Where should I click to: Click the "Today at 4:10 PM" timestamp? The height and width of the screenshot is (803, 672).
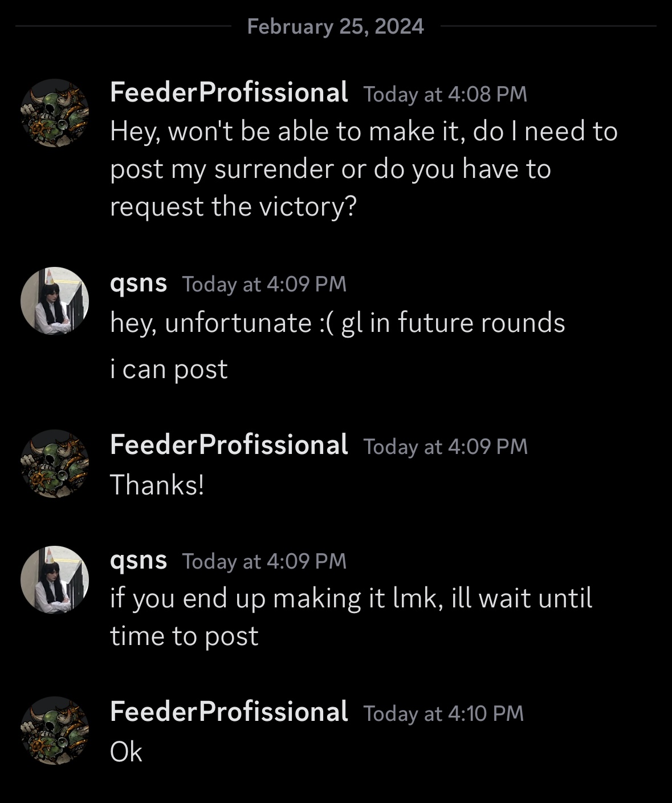(x=443, y=713)
